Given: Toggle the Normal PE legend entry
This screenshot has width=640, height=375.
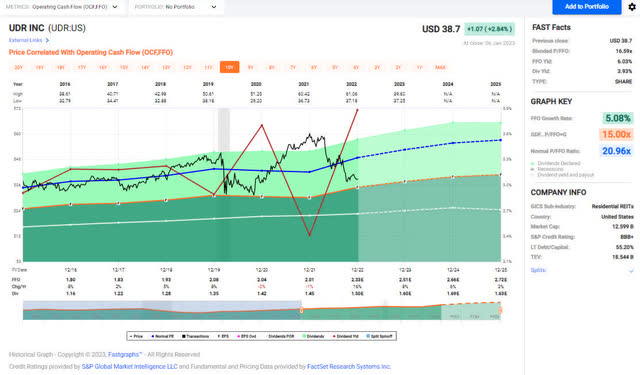Looking at the screenshot, I should coord(162,336).
